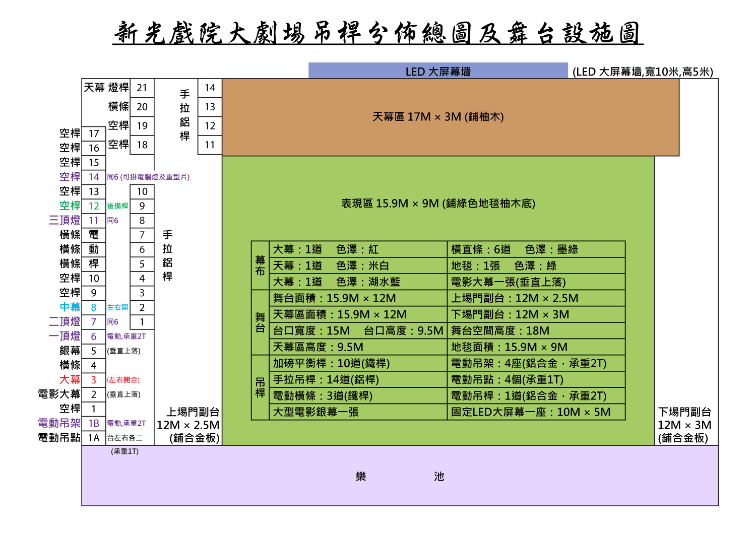Viewport: 756px width, 534px height.
Task: Select the 表現區 15.9M × 9M label
Action: pyautogui.click(x=438, y=204)
